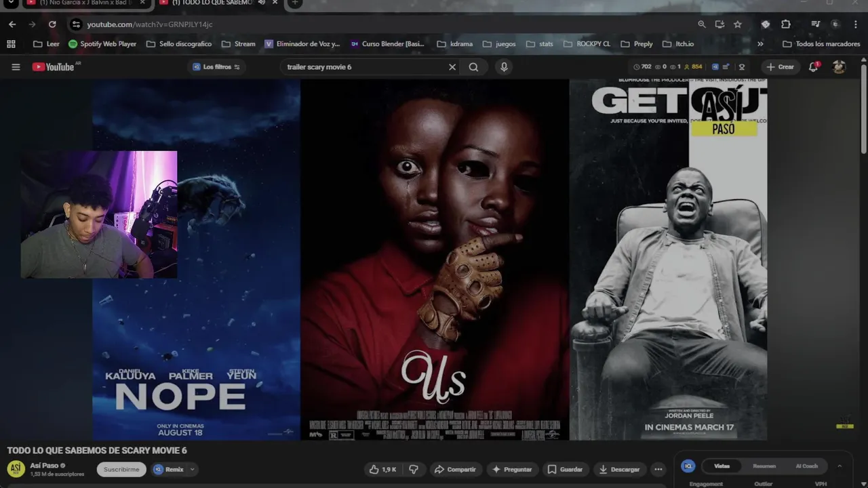Image resolution: width=868 pixels, height=488 pixels.
Task: Open ROCKPY CL bookmark folder
Action: point(587,44)
